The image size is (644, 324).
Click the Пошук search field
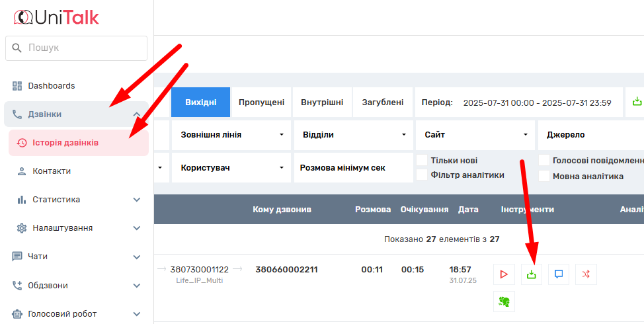coord(76,48)
